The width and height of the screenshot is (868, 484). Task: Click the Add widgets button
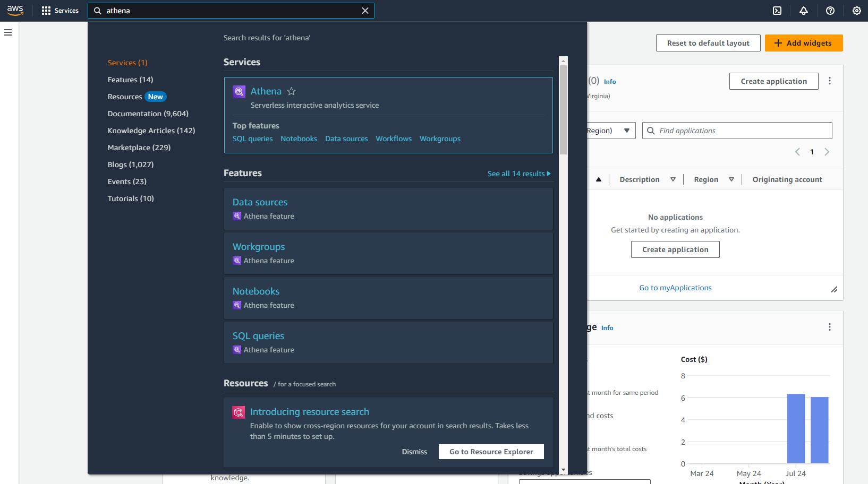[x=804, y=43]
